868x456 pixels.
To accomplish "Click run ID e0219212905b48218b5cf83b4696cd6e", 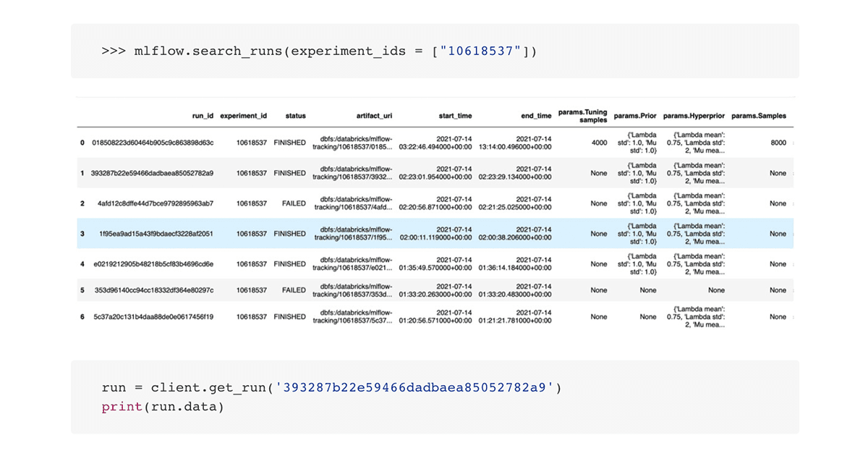I will [153, 264].
